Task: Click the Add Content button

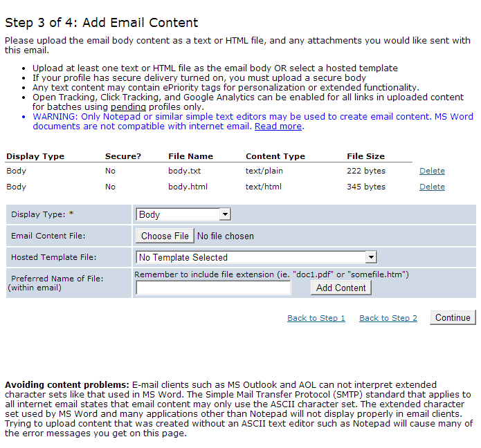Action: [x=341, y=288]
